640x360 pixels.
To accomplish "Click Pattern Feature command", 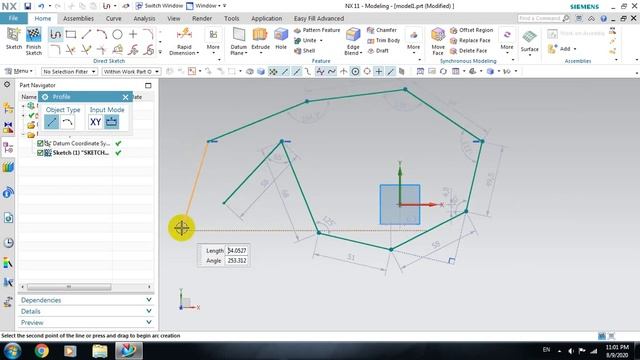I will [x=317, y=30].
